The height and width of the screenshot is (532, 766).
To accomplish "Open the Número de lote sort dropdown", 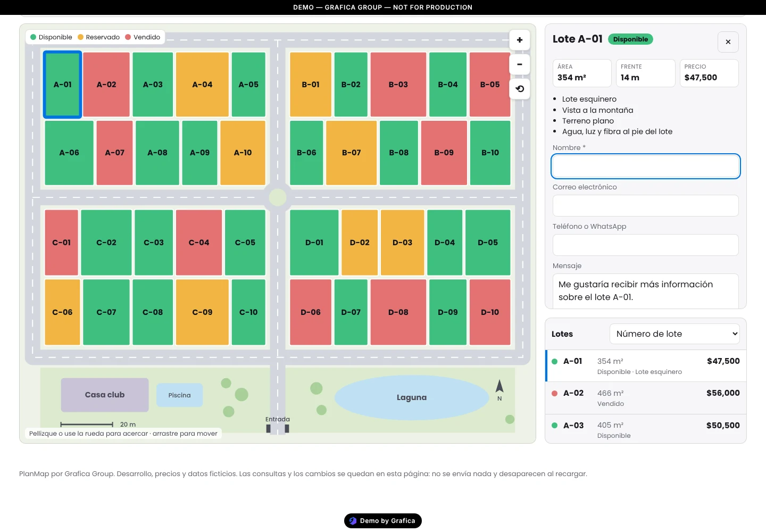I will pyautogui.click(x=675, y=334).
